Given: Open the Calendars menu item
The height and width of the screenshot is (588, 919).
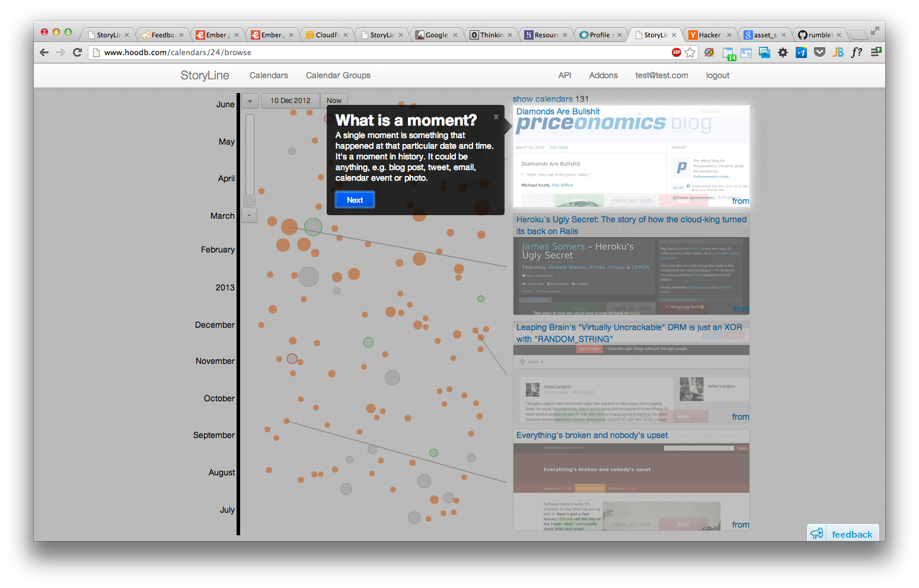Looking at the screenshot, I should click(269, 75).
